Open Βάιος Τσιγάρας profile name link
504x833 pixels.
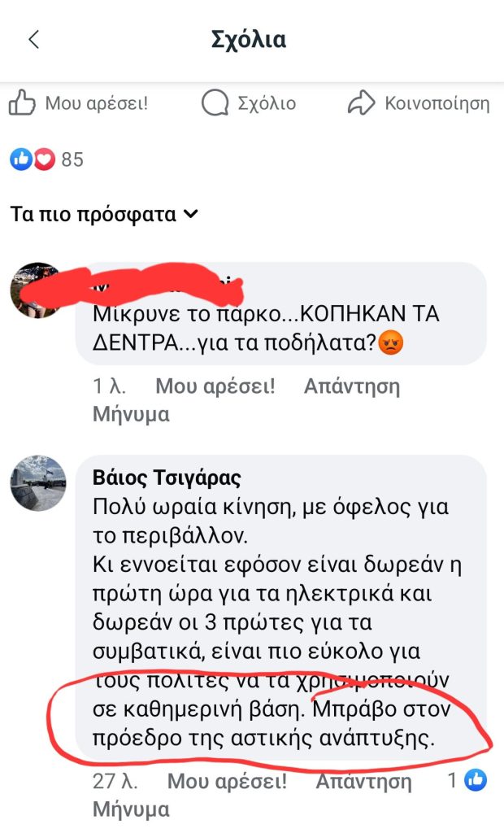(167, 478)
